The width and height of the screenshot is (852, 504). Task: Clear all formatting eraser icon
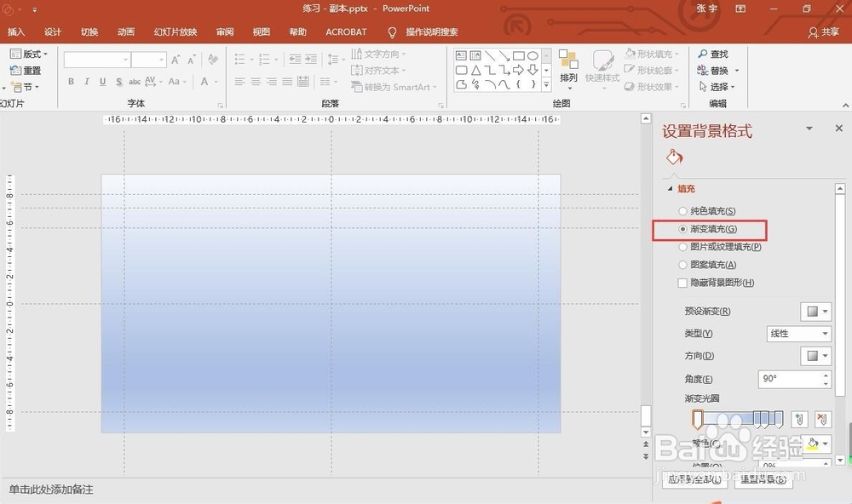[x=213, y=60]
